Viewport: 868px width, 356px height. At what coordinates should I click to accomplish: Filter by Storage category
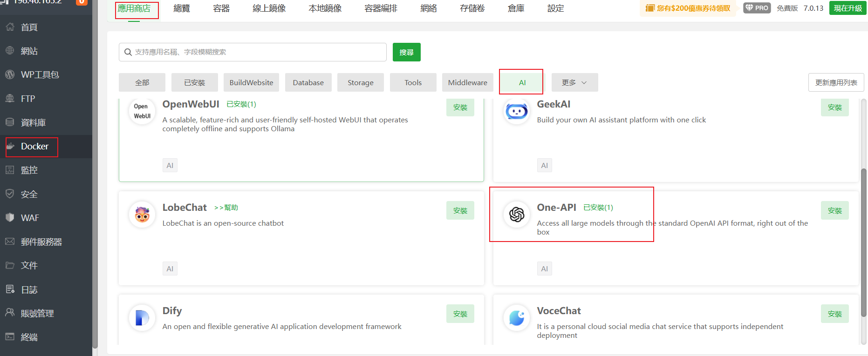[361, 82]
